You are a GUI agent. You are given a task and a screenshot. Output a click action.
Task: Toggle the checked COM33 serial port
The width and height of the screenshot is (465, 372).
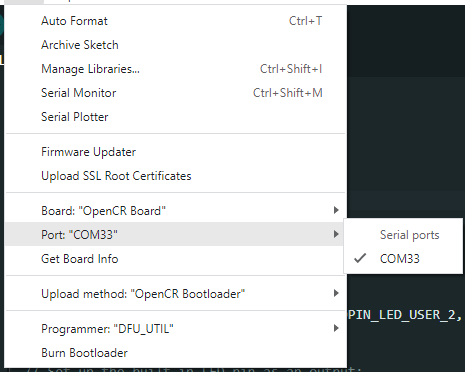click(x=403, y=259)
